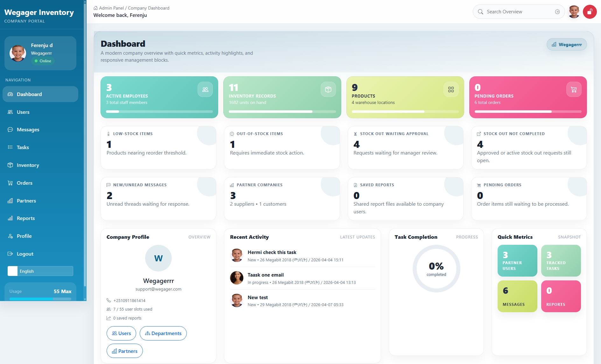Open the English language dropdown
Viewport: 601px width, 364px height.
[40, 271]
